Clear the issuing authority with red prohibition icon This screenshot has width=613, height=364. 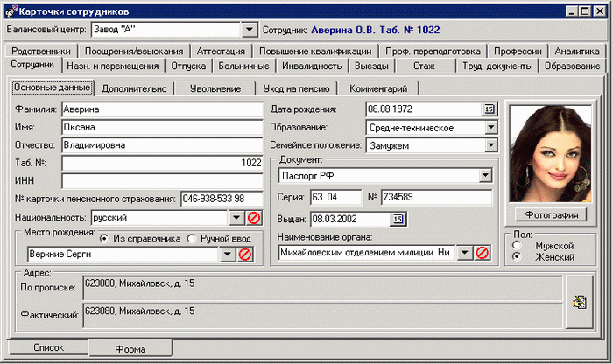pos(483,253)
